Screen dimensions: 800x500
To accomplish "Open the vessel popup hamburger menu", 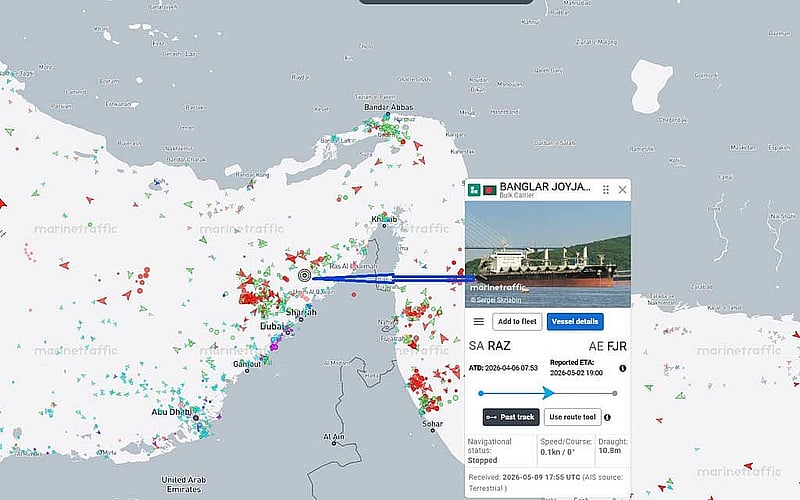I will 479,321.
